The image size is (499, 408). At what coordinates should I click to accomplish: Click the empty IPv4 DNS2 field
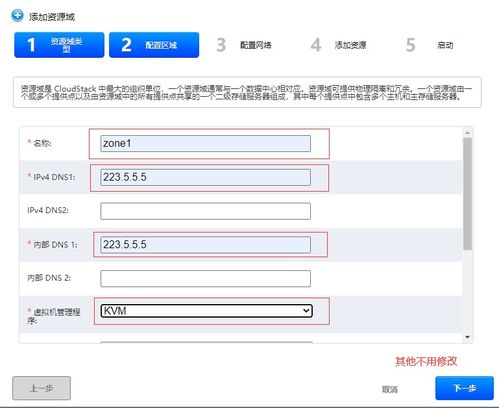click(x=205, y=211)
